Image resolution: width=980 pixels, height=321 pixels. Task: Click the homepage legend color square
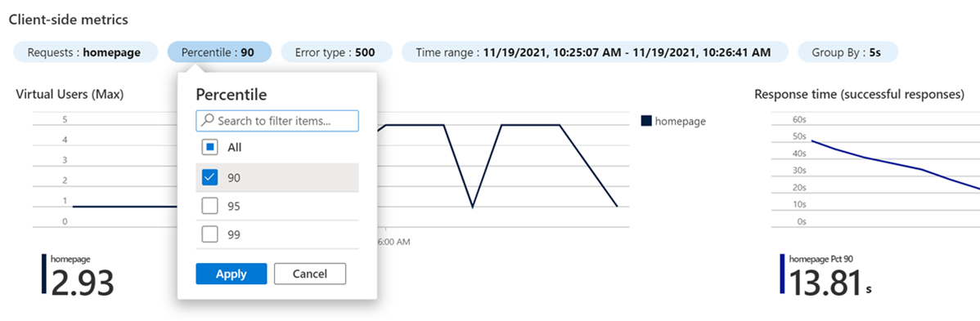pyautogui.click(x=646, y=121)
